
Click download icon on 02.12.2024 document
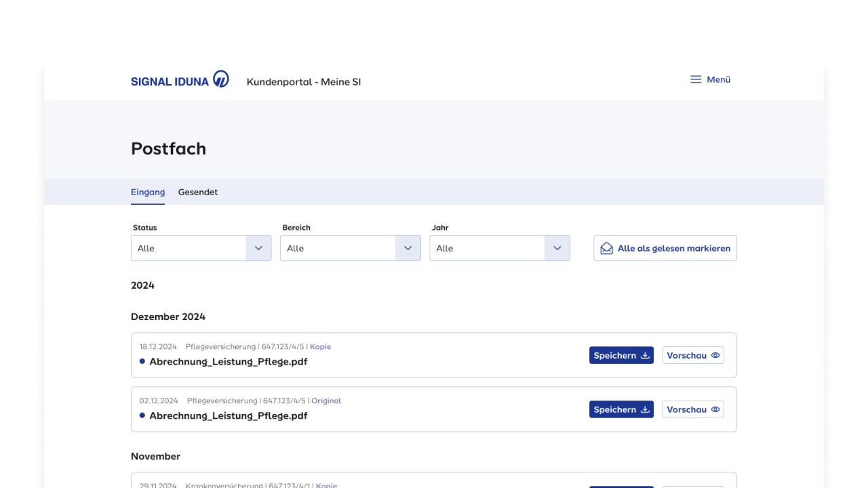(x=645, y=410)
